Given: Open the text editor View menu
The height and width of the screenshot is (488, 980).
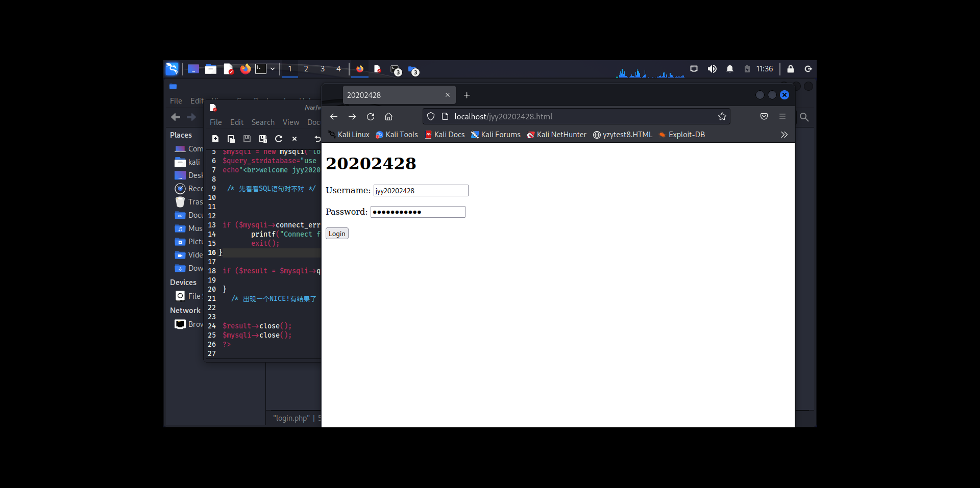Looking at the screenshot, I should click(291, 122).
